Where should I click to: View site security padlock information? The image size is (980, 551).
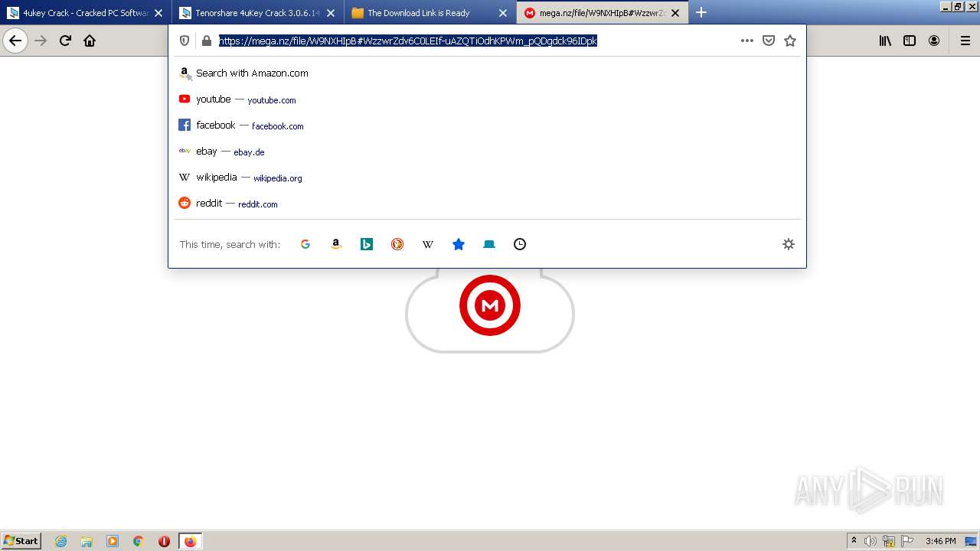(x=206, y=41)
